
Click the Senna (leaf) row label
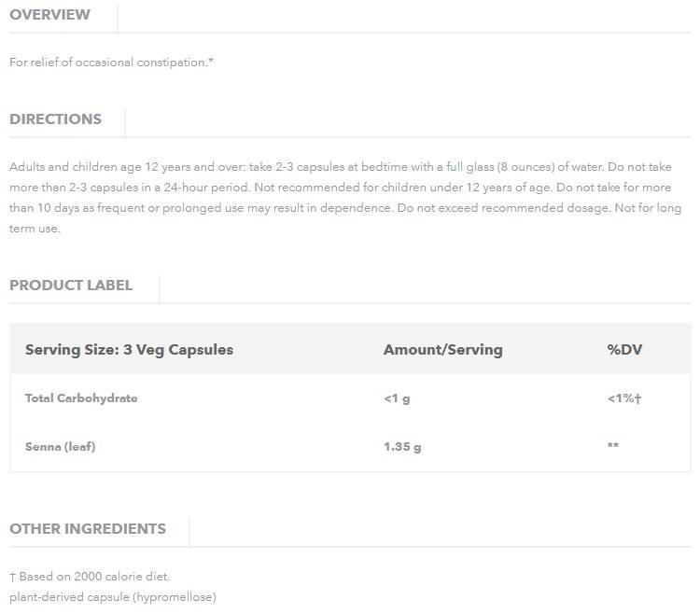coord(60,447)
